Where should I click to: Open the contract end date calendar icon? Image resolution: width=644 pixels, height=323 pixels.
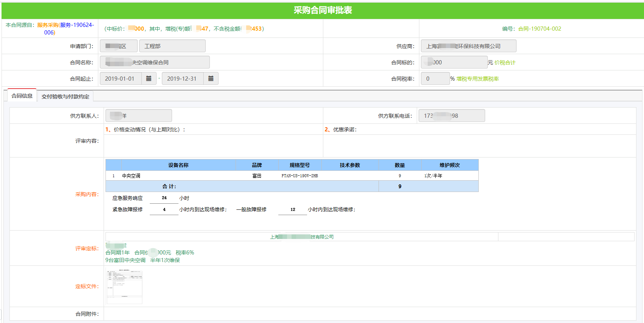click(x=211, y=78)
